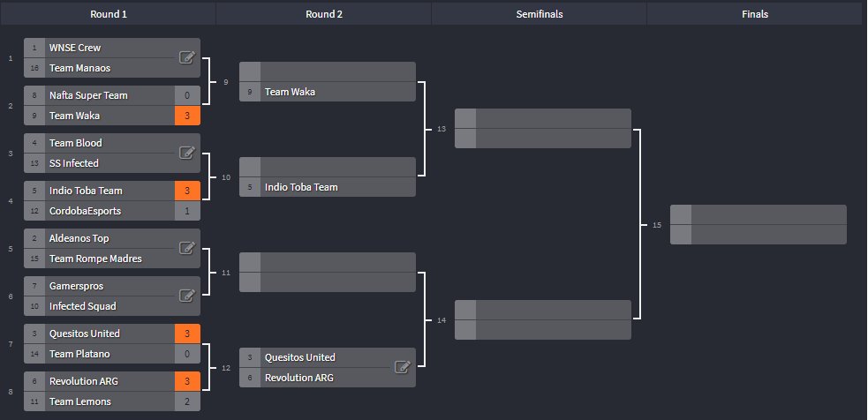Viewport: 868px width, 420px height.
Task: Edit Quesitos United vs Revolution ARG match
Action: 403,367
